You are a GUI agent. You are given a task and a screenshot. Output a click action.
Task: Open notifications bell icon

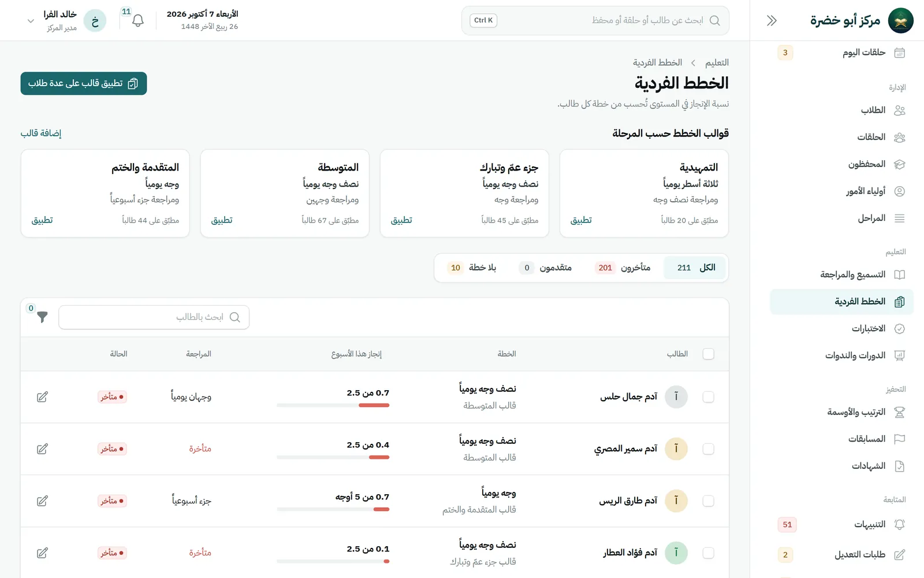[x=137, y=21]
